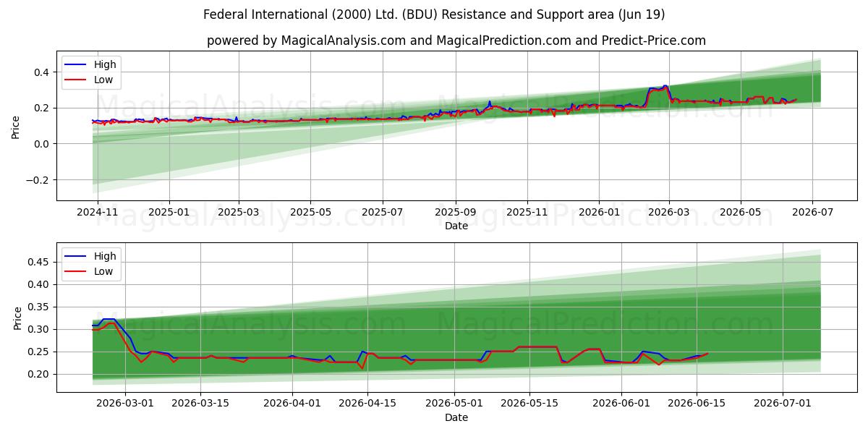
Task: Click the 2026-05-15 date tick label
Action: [528, 404]
